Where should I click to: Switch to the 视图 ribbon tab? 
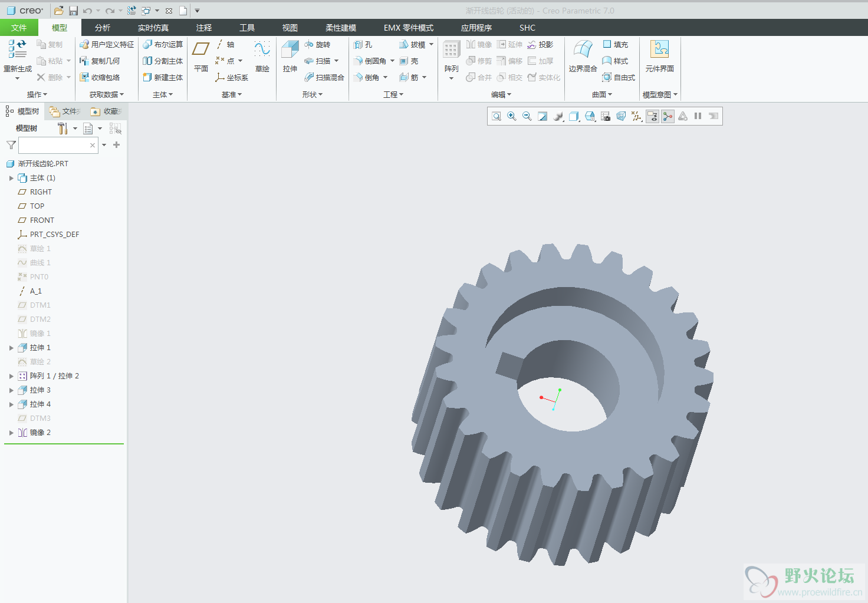coord(290,28)
